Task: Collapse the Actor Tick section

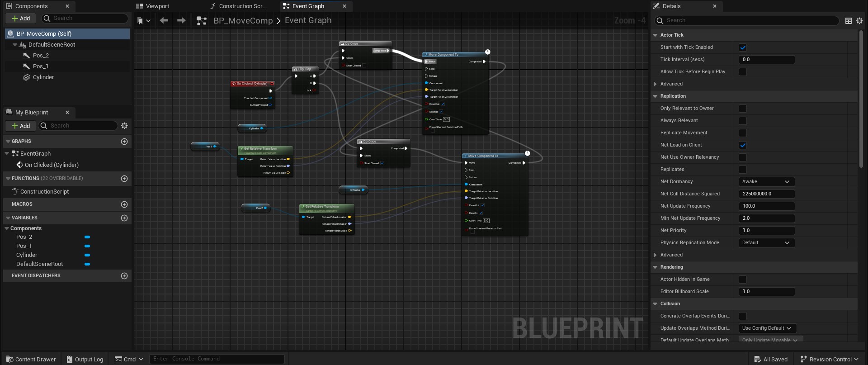Action: pos(655,35)
